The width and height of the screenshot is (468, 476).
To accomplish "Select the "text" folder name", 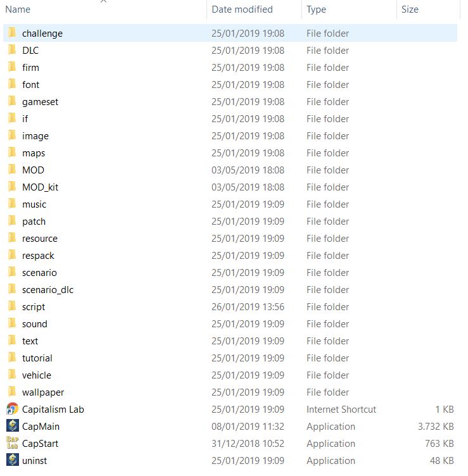I will [x=30, y=341].
